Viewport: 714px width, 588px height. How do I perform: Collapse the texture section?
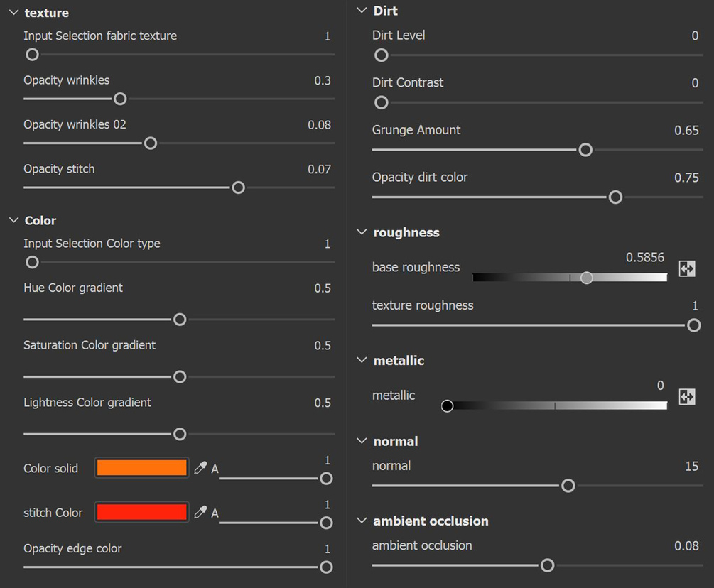[x=13, y=13]
